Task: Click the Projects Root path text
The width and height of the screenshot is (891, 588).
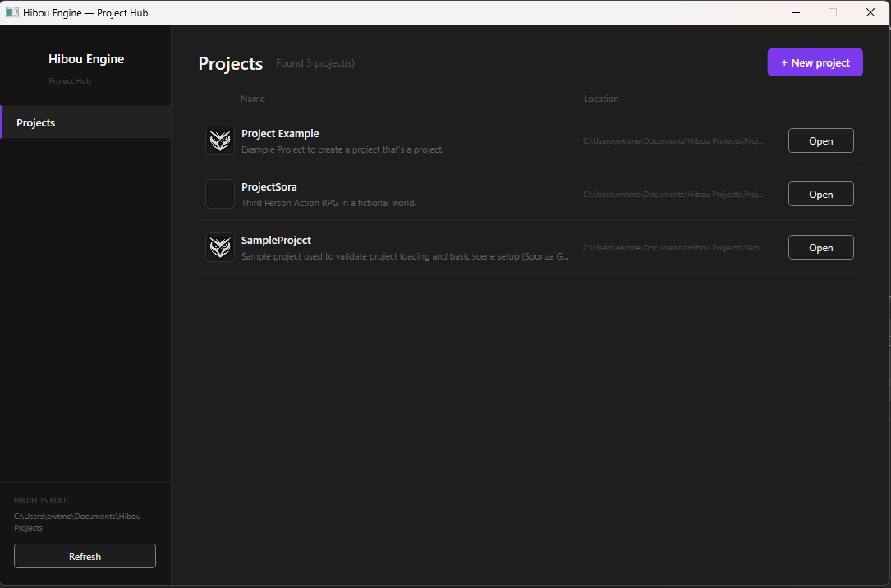Action: point(77,521)
